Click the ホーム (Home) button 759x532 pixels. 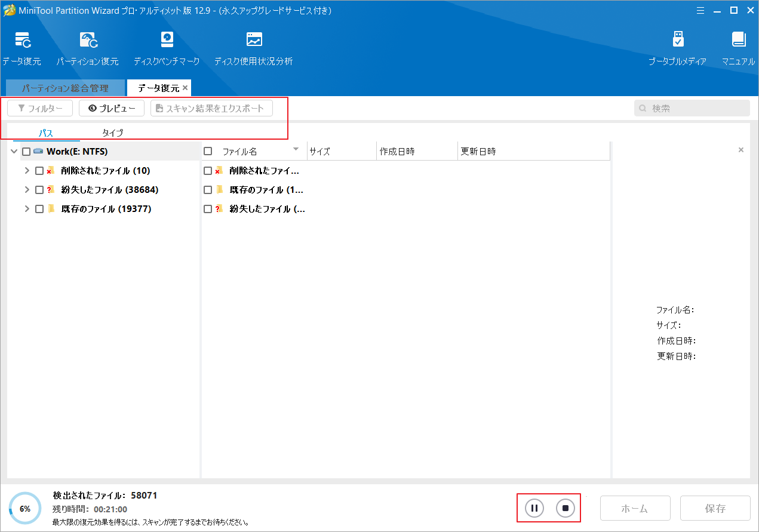click(x=635, y=508)
